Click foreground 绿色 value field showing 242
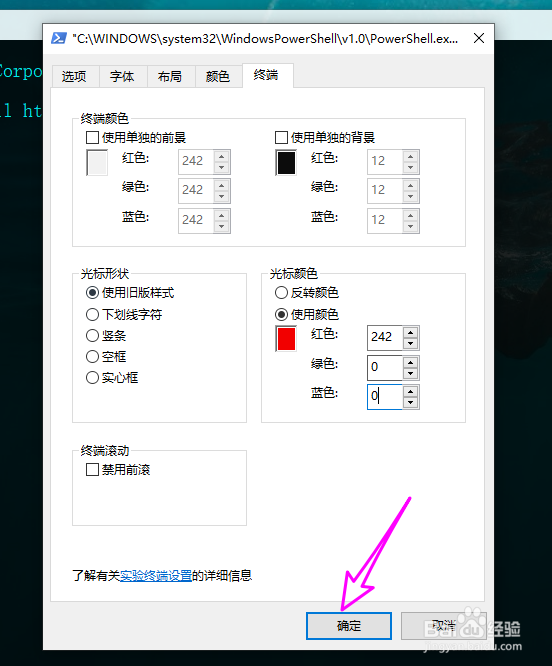Viewport: 552px width, 666px height. tap(196, 191)
